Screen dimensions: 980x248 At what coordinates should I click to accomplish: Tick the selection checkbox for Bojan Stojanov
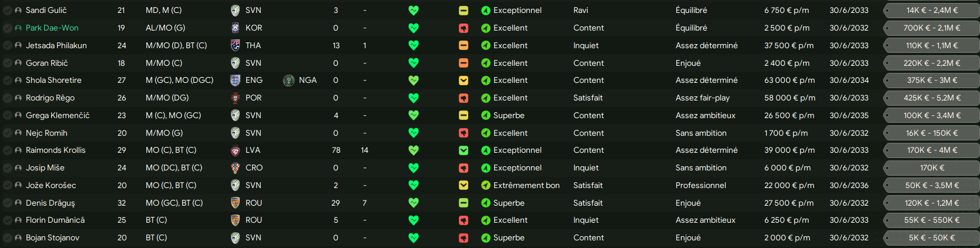point(7,238)
